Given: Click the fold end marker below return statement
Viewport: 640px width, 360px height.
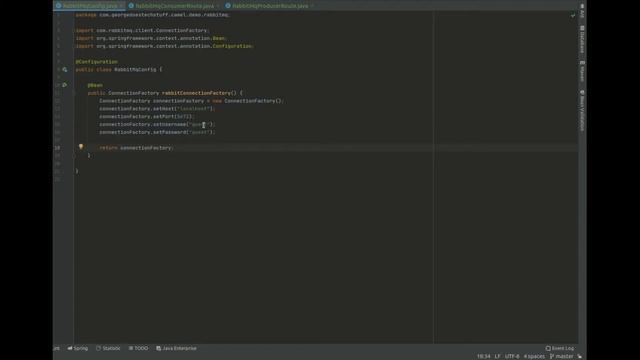Looking at the screenshot, I should point(74,156).
